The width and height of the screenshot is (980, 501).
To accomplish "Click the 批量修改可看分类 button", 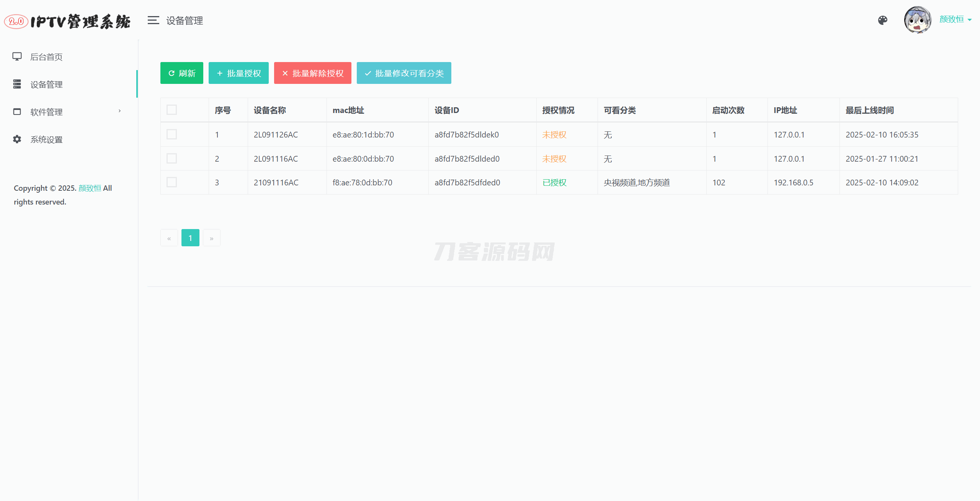I will point(403,73).
